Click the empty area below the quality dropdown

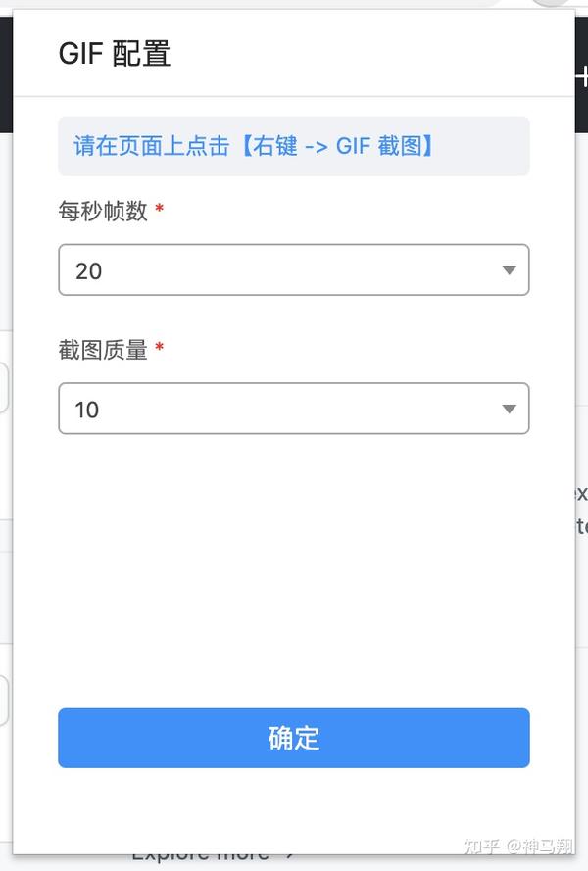pos(294,568)
